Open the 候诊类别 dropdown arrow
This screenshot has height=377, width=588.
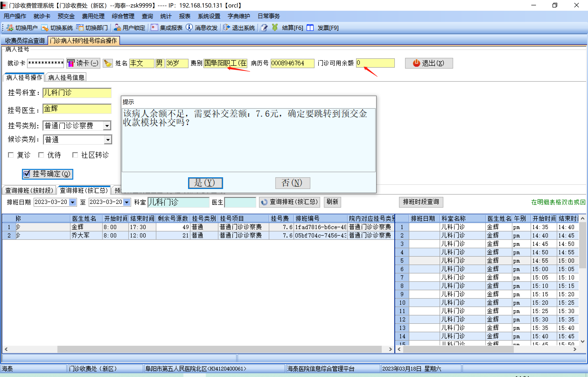click(x=108, y=140)
